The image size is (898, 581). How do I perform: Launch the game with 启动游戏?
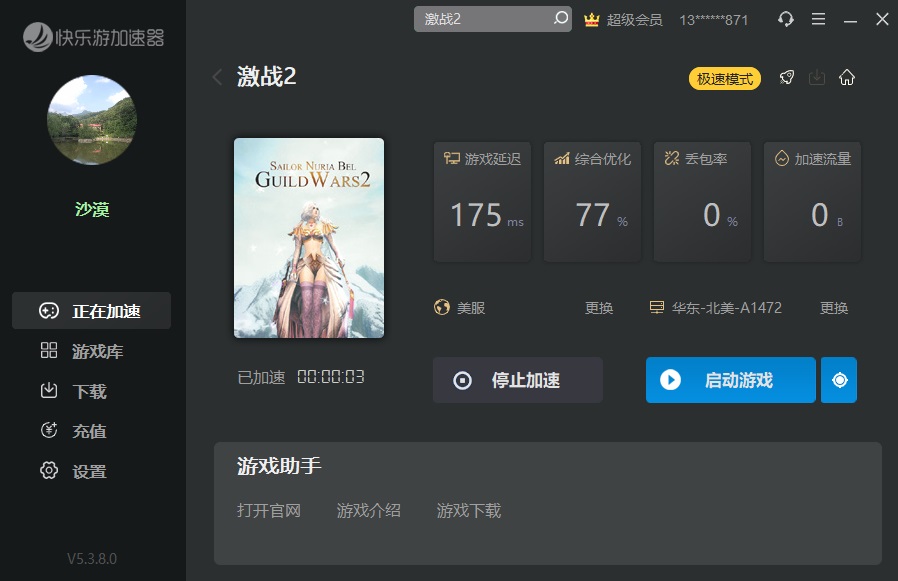730,380
